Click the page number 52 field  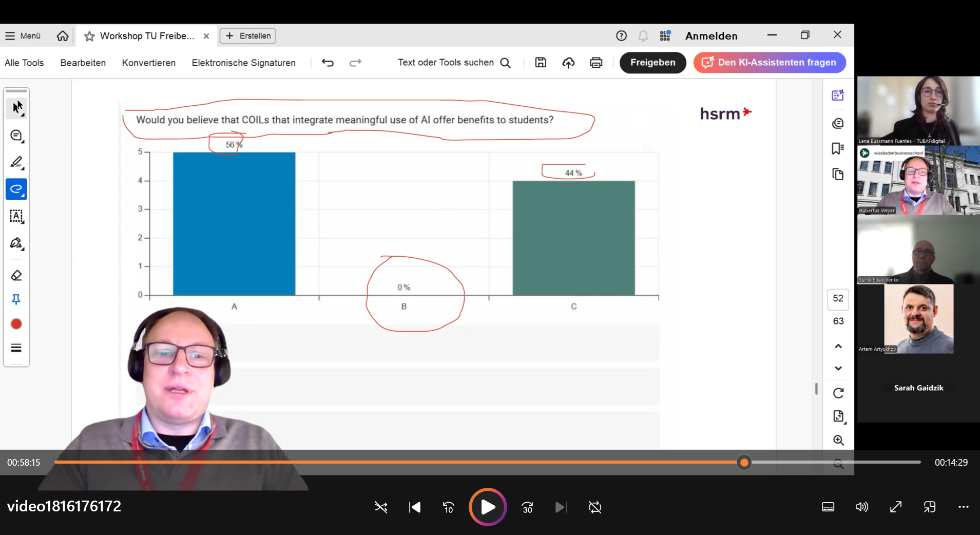838,298
